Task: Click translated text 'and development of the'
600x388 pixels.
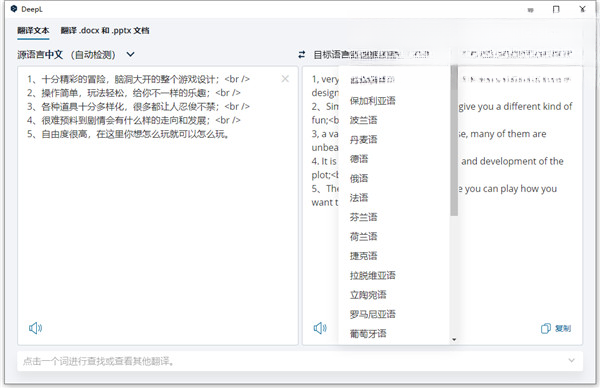Action: pyautogui.click(x=512, y=161)
